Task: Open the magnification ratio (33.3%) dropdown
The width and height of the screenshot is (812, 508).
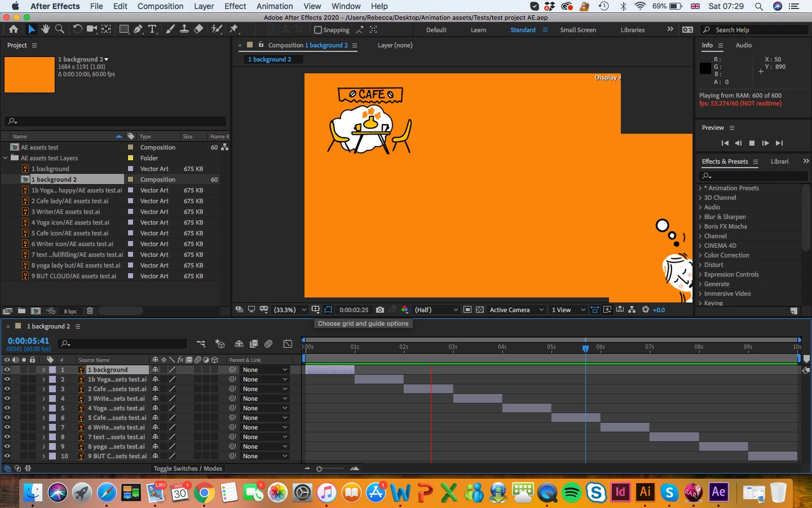Action: coord(290,310)
